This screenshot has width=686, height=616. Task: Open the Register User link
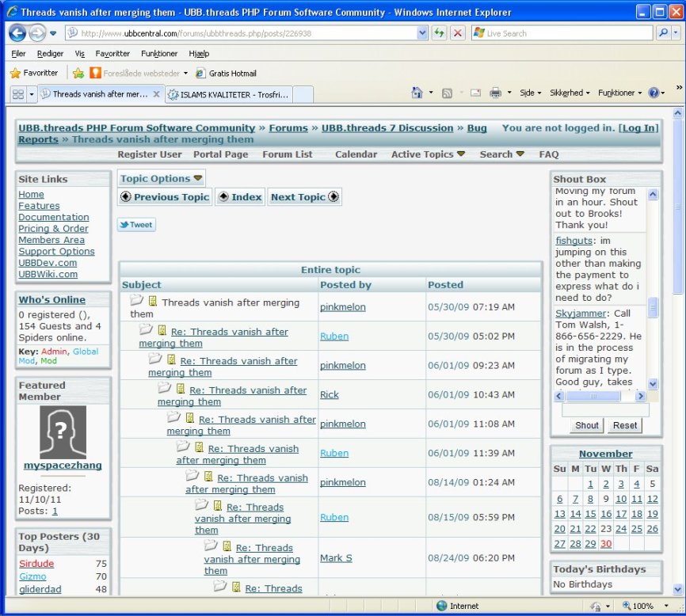150,154
